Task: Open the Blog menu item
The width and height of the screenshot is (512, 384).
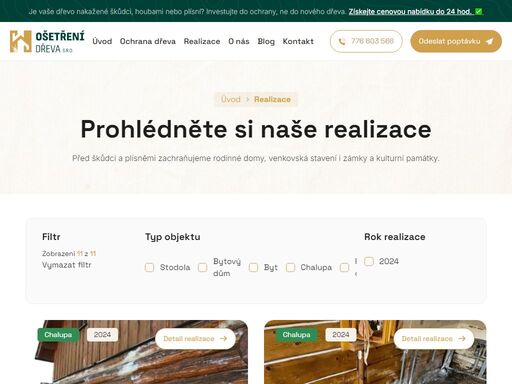Action: (x=266, y=41)
